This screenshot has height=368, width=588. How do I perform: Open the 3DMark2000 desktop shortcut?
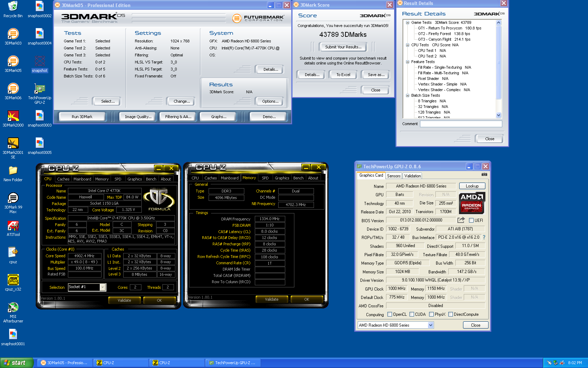[13, 119]
